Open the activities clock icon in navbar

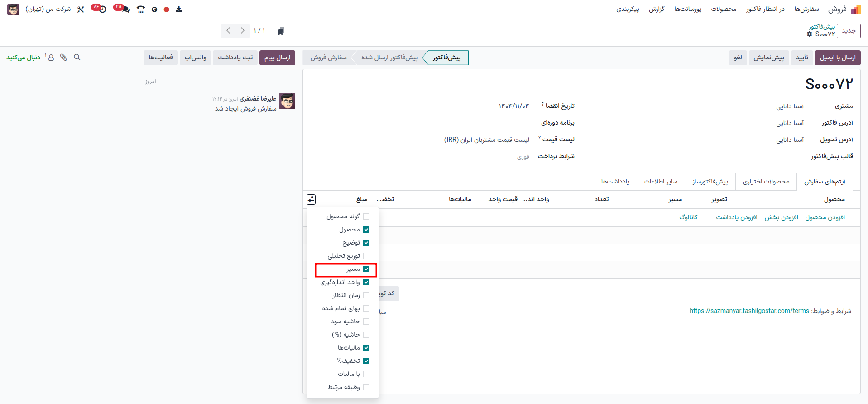click(x=103, y=10)
